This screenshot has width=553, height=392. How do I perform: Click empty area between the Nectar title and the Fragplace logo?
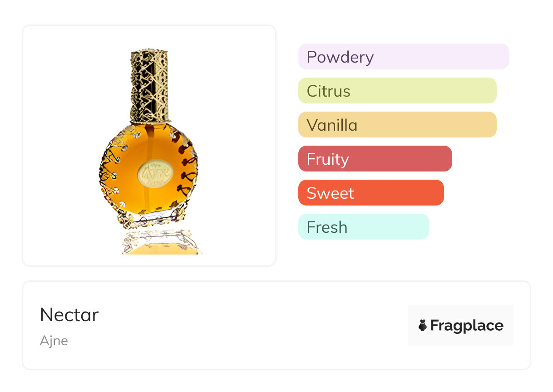(x=254, y=325)
